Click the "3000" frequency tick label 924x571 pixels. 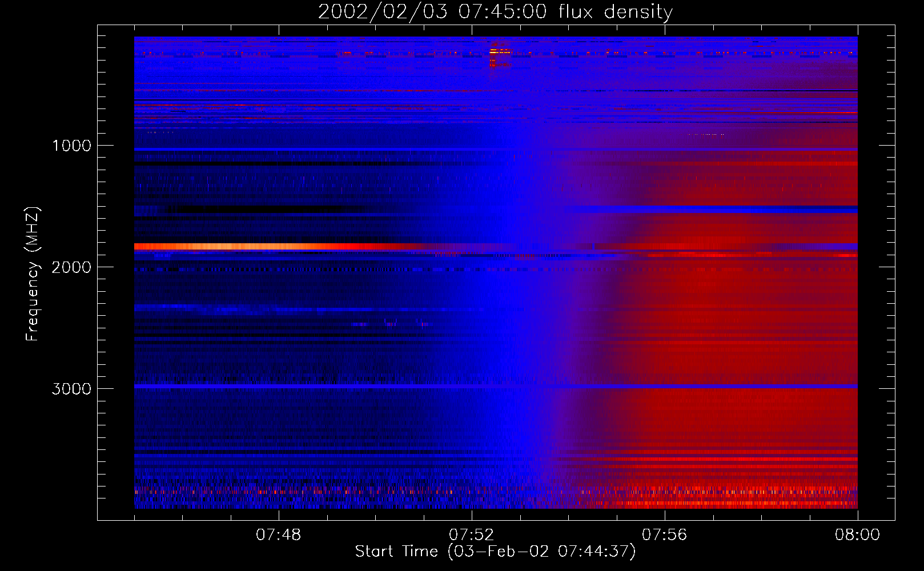(x=71, y=389)
